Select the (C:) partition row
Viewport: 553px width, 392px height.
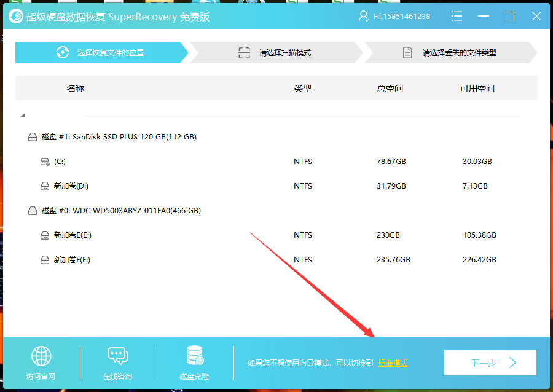click(276, 162)
